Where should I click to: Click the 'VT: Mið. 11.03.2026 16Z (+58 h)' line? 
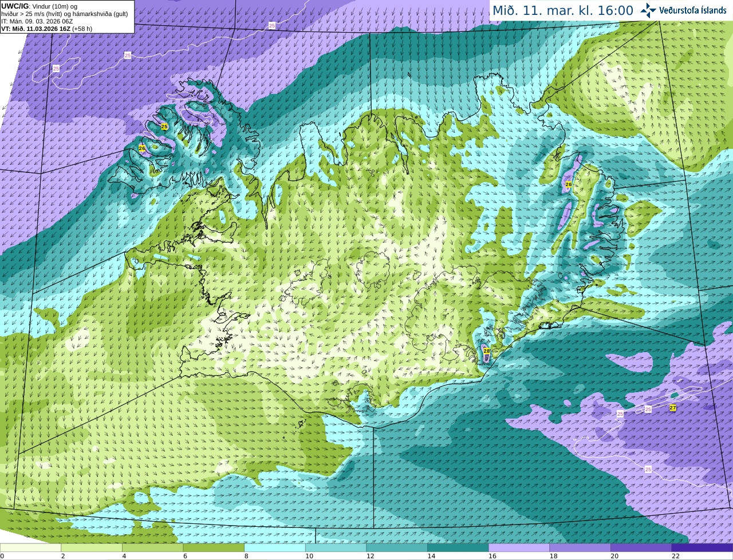(x=47, y=29)
